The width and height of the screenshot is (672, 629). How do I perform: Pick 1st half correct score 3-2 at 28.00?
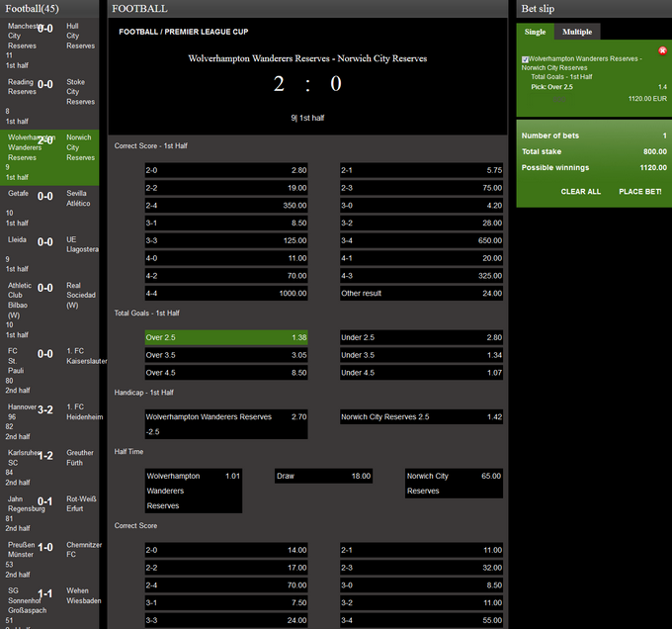421,223
